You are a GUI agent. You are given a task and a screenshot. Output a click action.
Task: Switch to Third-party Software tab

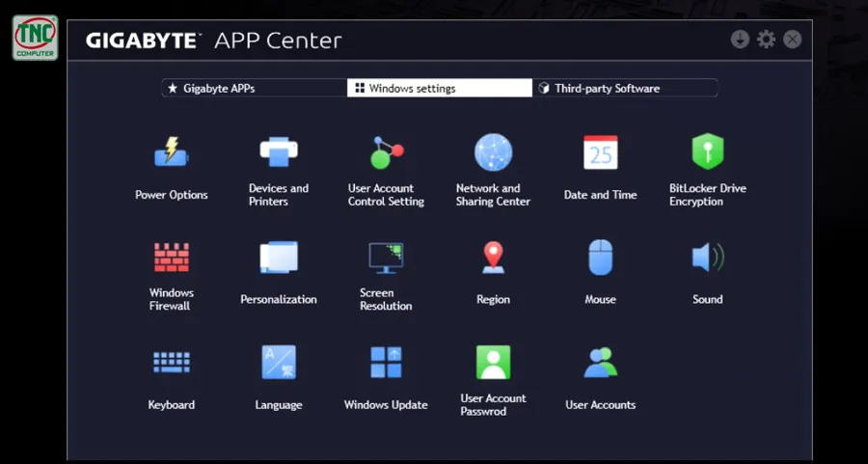click(625, 88)
